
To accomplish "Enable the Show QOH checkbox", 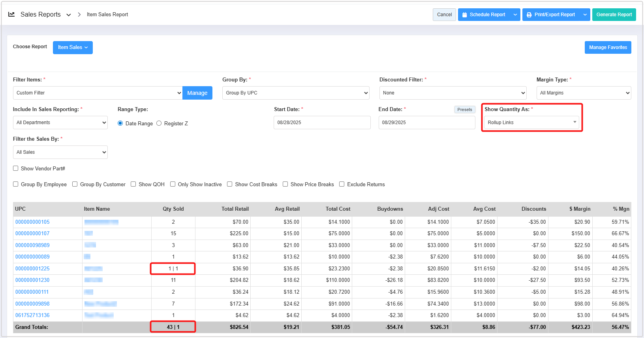I will coord(133,184).
